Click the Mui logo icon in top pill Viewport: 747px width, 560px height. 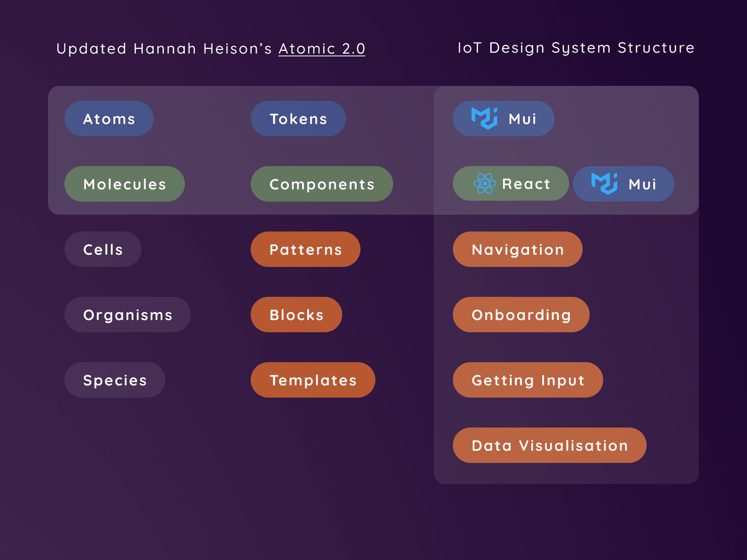click(484, 119)
